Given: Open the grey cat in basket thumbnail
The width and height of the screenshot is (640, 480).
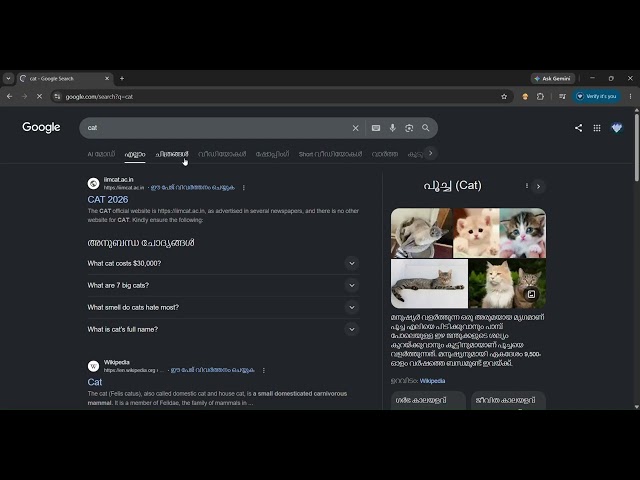Looking at the screenshot, I should [x=421, y=233].
